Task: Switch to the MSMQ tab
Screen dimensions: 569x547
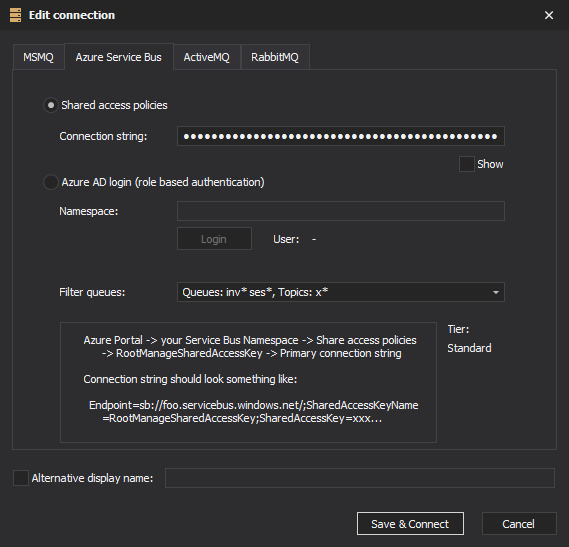Action: [x=38, y=57]
